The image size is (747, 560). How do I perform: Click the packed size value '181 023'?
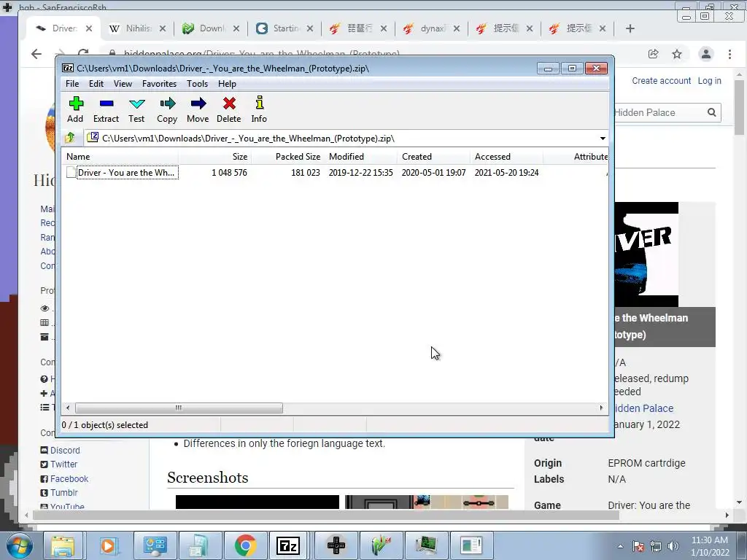[306, 173]
